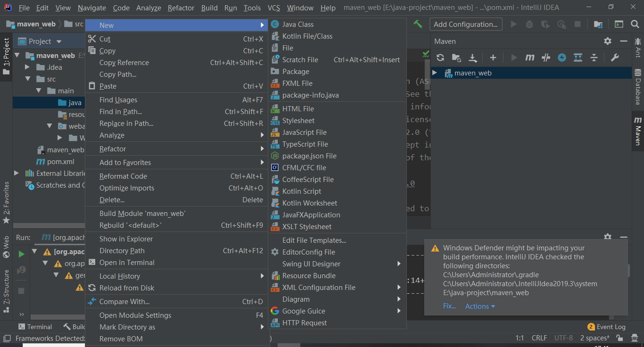Select Reformat Code
Image resolution: width=644 pixels, height=347 pixels.
point(176,176)
